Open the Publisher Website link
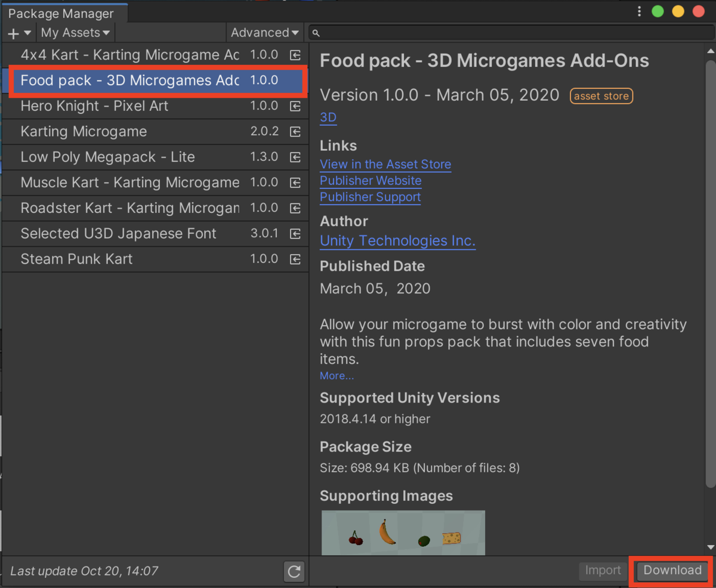Viewport: 716px width, 588px height. pyautogui.click(x=371, y=181)
